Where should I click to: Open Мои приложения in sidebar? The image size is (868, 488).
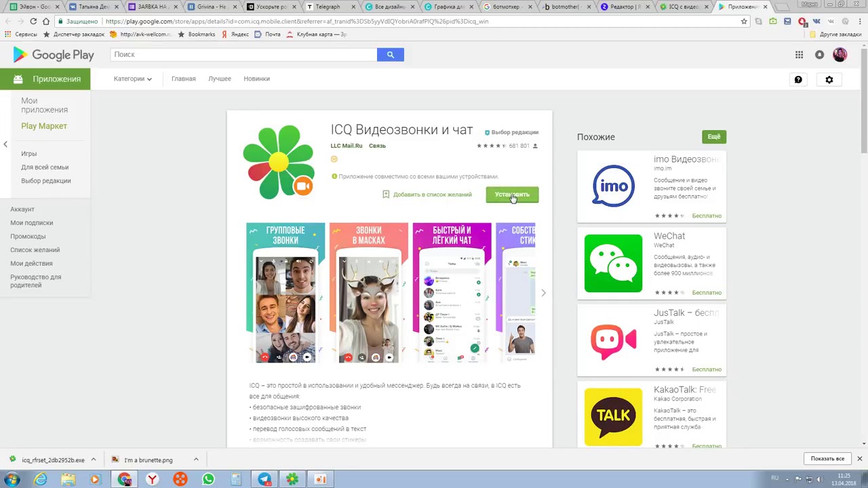click(x=44, y=105)
